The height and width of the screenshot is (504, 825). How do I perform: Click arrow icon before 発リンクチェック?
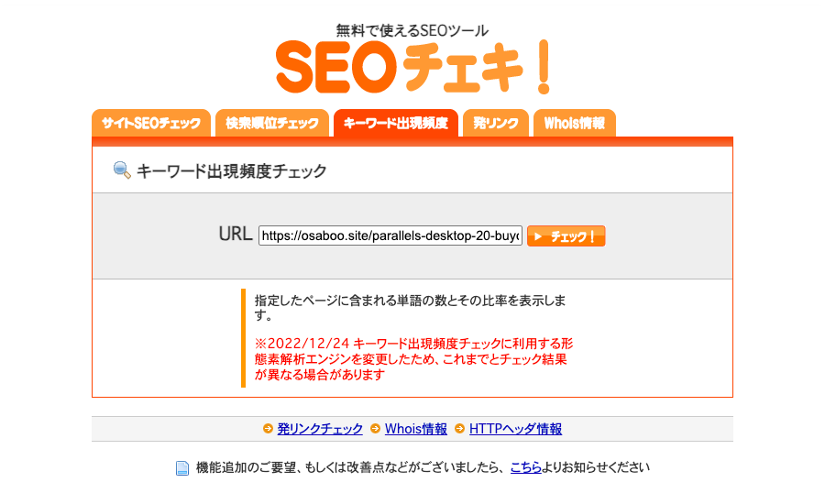pos(268,429)
